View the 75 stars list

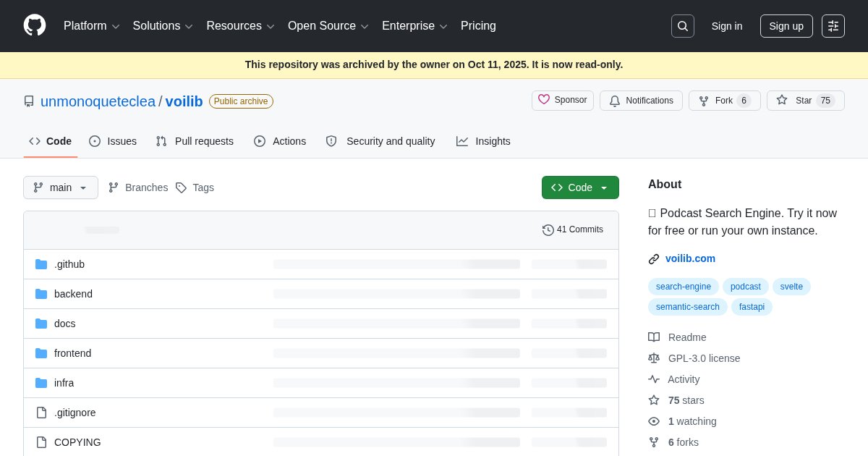click(x=676, y=400)
